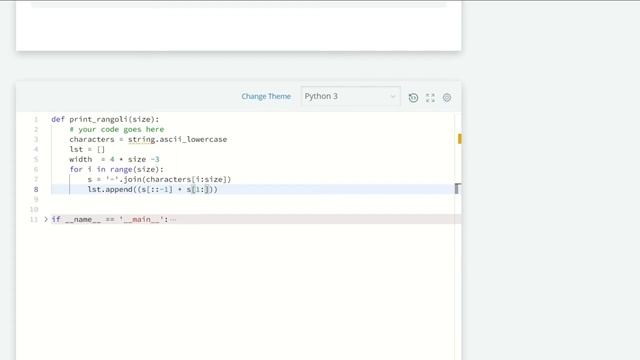Click the lst = [] line

[87, 149]
